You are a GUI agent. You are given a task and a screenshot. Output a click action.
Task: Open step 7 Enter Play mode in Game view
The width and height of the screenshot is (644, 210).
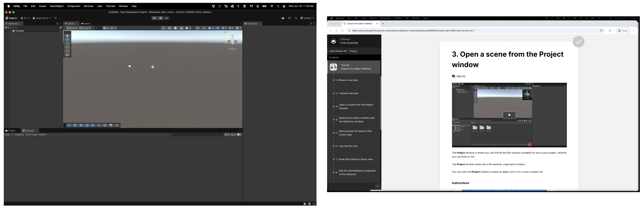point(356,159)
